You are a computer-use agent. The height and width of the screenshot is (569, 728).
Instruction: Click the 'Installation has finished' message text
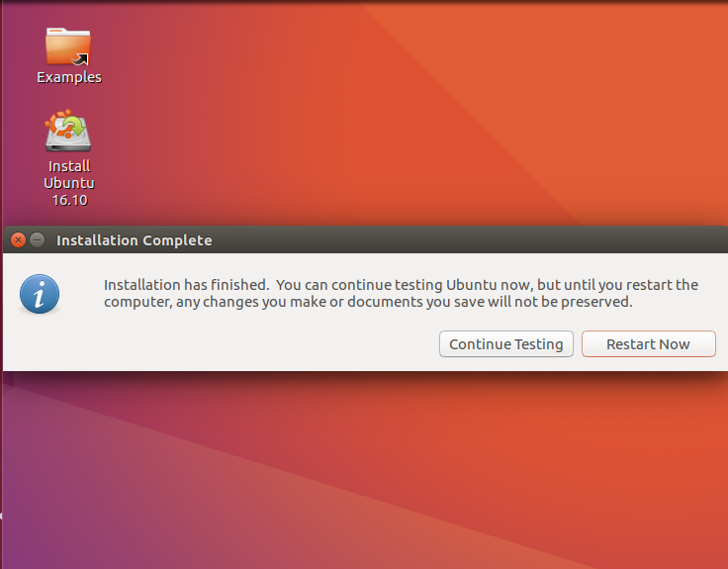click(401, 293)
